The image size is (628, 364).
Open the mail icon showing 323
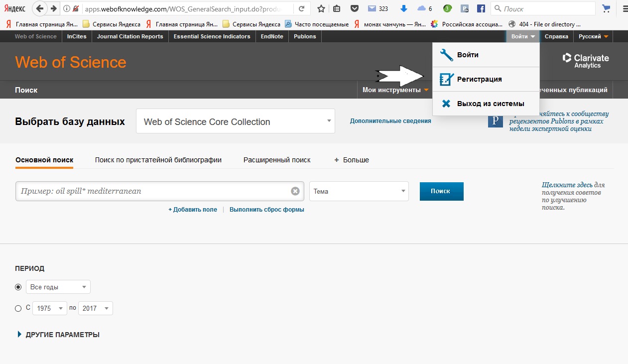(378, 8)
